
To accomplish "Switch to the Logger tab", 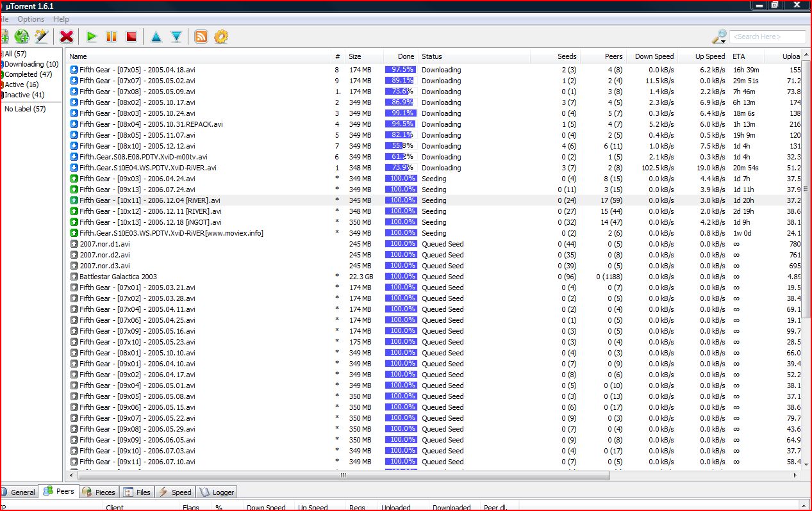I will tap(217, 492).
